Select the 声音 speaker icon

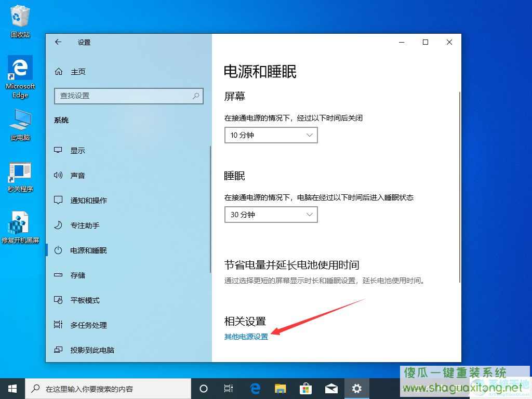58,175
